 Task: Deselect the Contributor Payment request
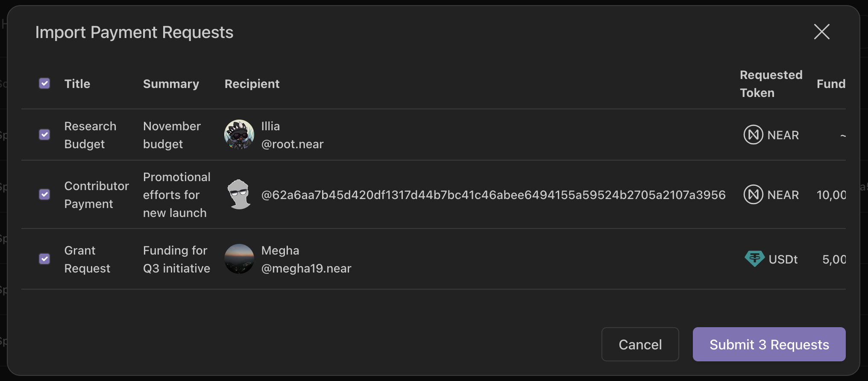coord(44,194)
